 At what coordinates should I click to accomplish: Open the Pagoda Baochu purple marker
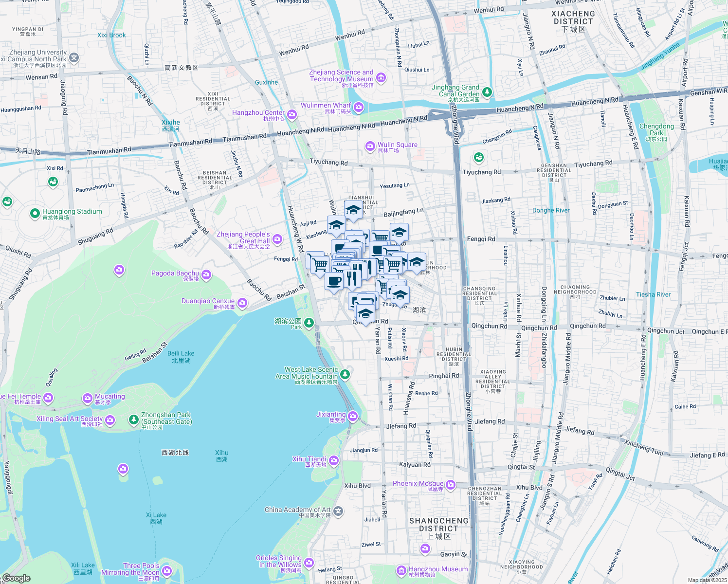tap(205, 275)
